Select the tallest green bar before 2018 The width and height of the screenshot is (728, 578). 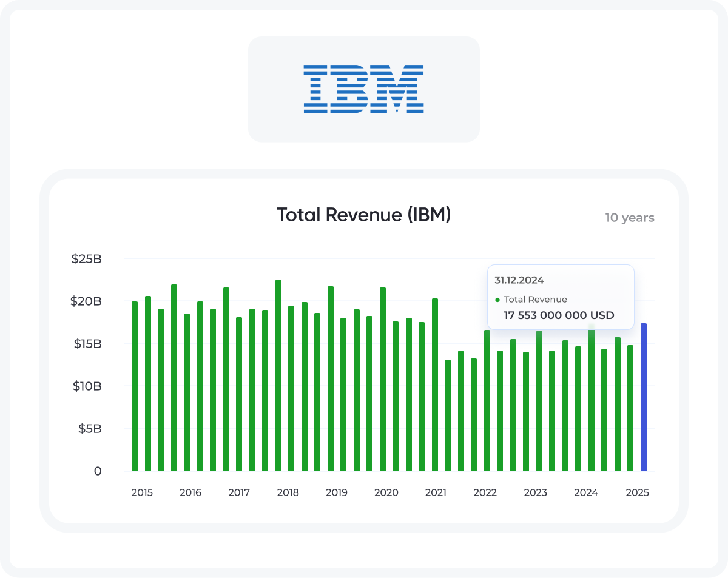coord(278,375)
